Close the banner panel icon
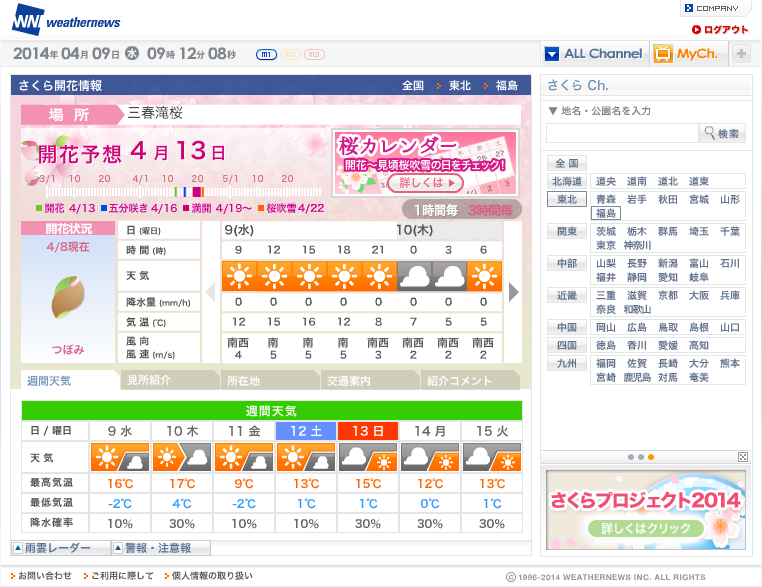 click(x=743, y=457)
